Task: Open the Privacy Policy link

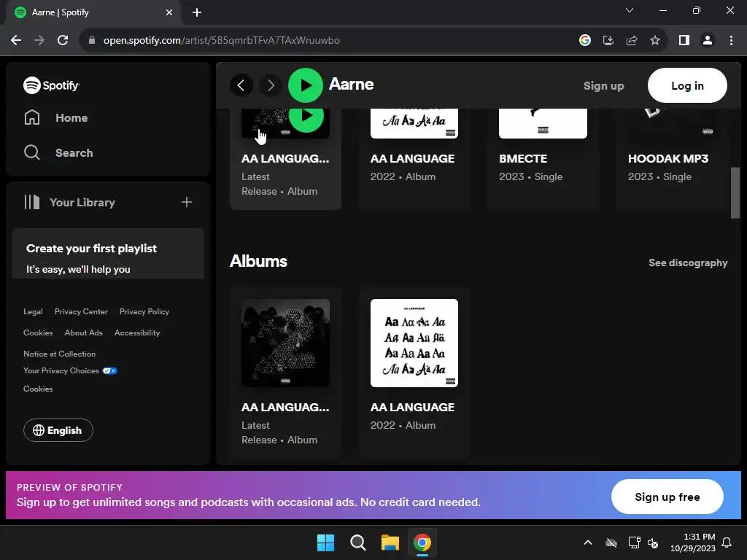Action: pyautogui.click(x=144, y=312)
